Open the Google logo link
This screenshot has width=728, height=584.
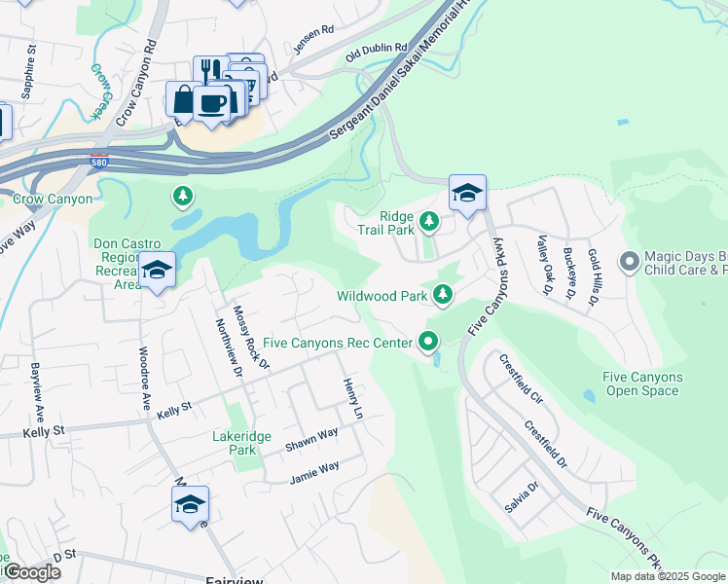32,572
